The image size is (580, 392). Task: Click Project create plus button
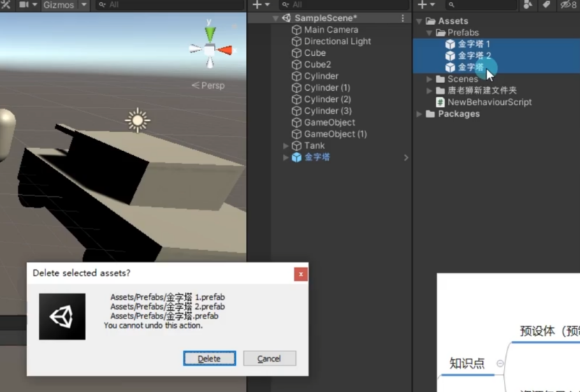pyautogui.click(x=422, y=4)
